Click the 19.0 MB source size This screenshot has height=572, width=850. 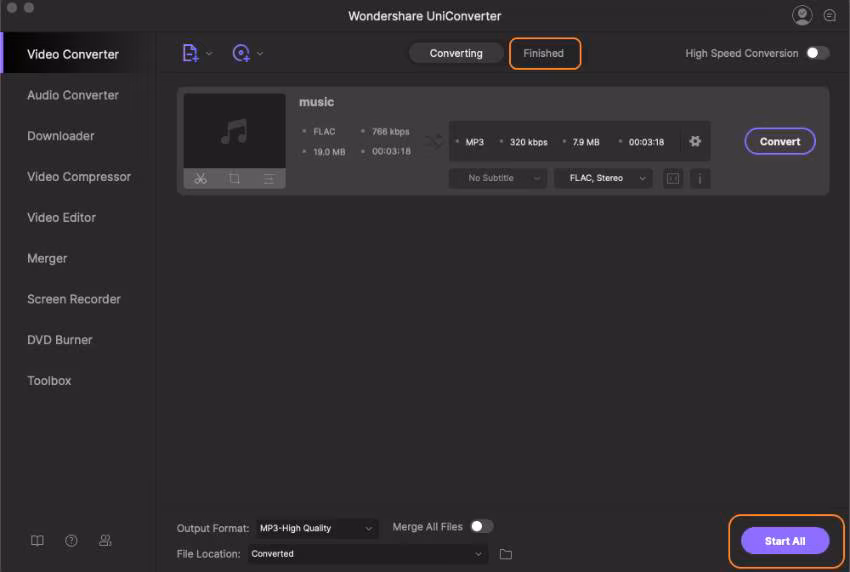coord(329,152)
